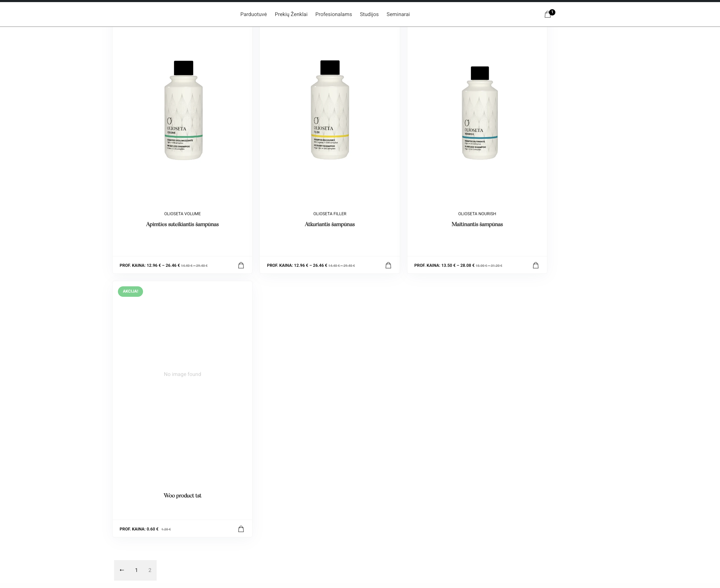Open the shopping cart icon in header
This screenshot has height=588, width=720.
547,15
